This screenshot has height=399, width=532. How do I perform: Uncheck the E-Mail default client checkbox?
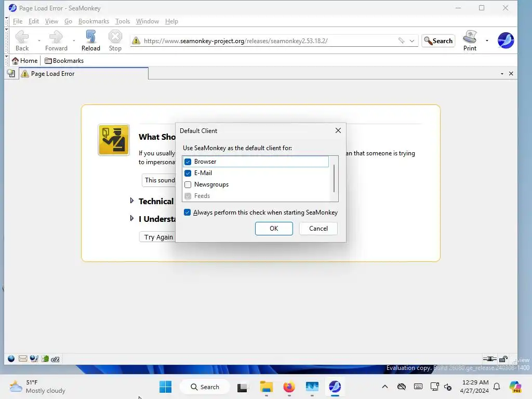pyautogui.click(x=188, y=173)
